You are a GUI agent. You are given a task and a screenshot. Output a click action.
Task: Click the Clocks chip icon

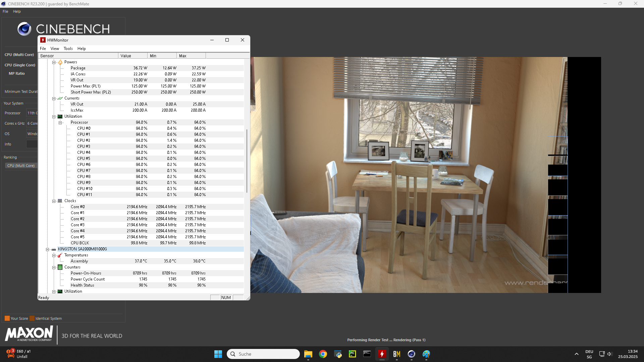coord(60,201)
